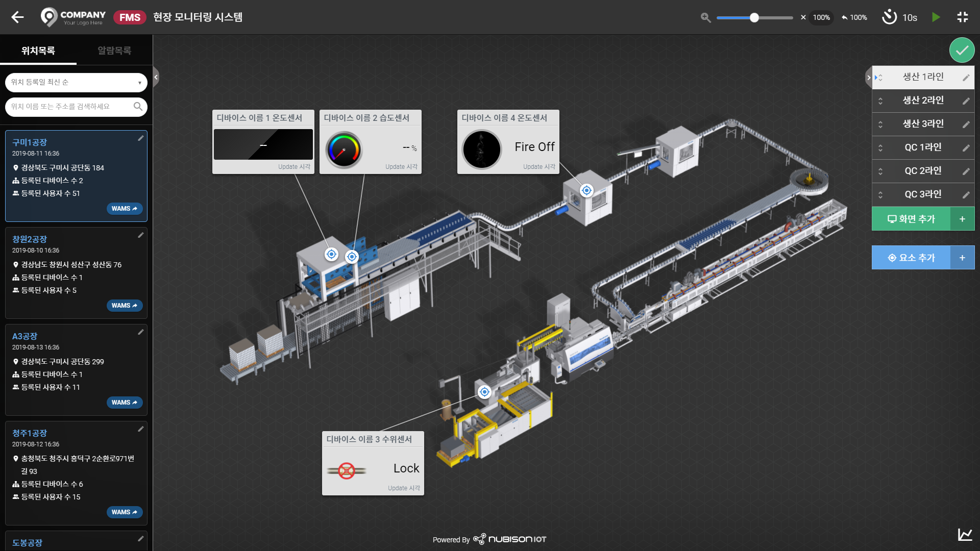Select QC 1라인 screen
This screenshot has height=551, width=980.
923,147
